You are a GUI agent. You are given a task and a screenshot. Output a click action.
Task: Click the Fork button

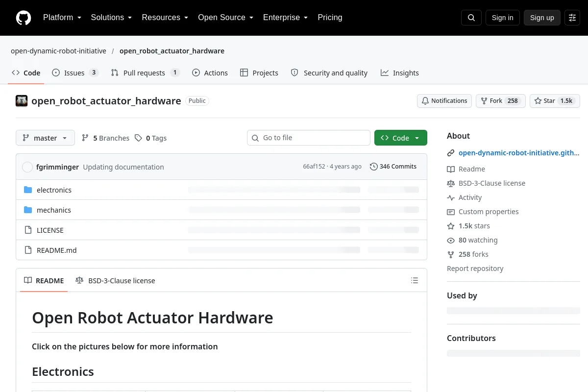click(501, 101)
